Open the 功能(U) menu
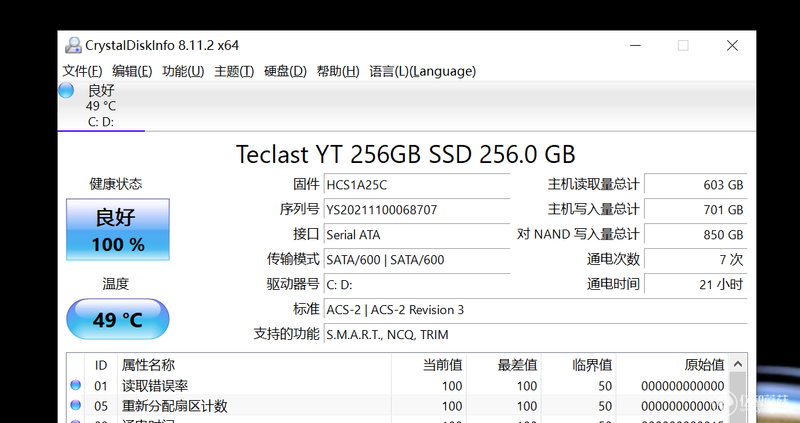 click(x=183, y=71)
